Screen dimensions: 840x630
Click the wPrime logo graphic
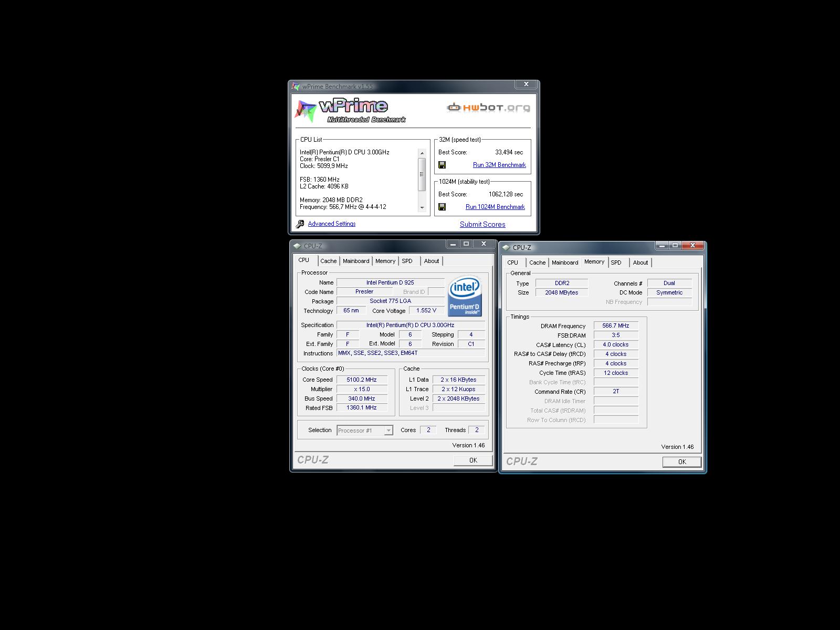(350, 110)
